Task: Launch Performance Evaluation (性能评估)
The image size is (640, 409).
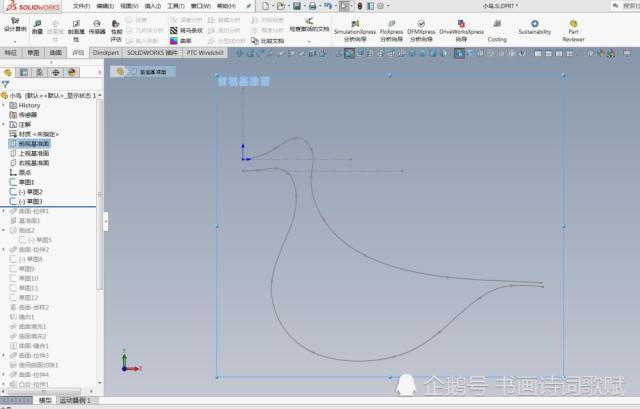Action: pyautogui.click(x=116, y=31)
